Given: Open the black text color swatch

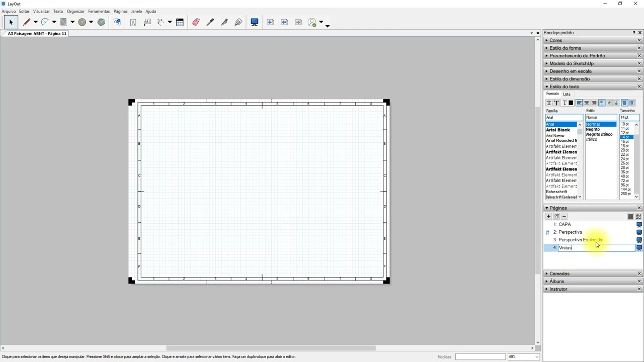Looking at the screenshot, I should tap(571, 103).
